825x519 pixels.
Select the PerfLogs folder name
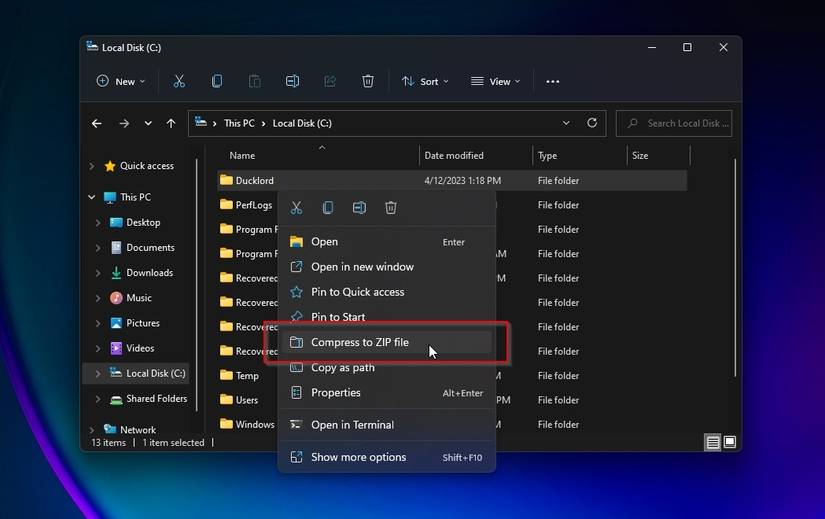(254, 205)
